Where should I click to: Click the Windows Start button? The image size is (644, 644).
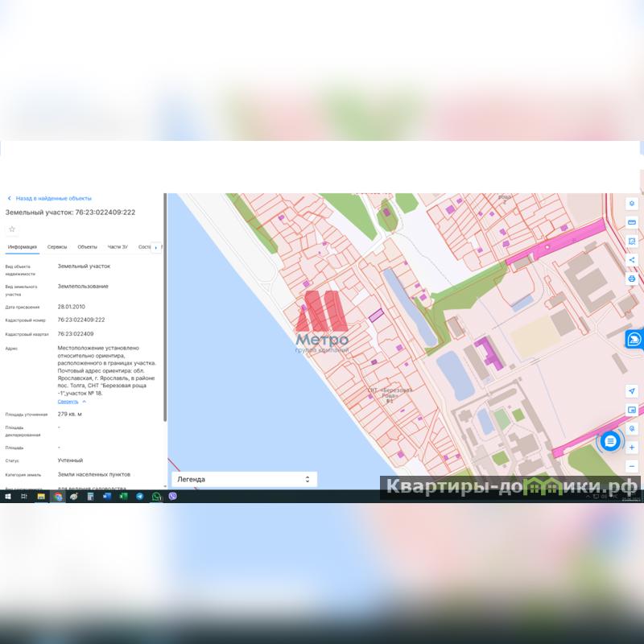(7, 497)
